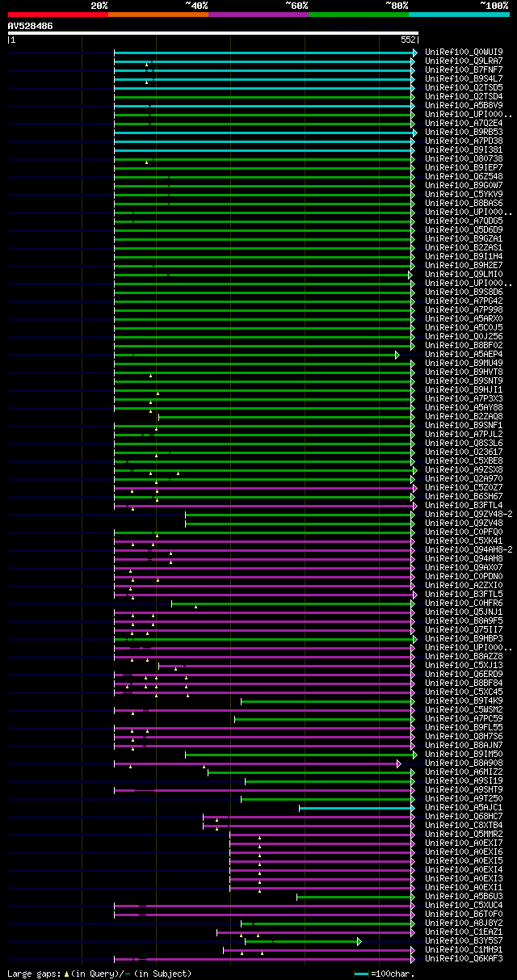Open hit UniRef100_C5XK41
Viewport: 517px width, 980px height.
tap(464, 541)
